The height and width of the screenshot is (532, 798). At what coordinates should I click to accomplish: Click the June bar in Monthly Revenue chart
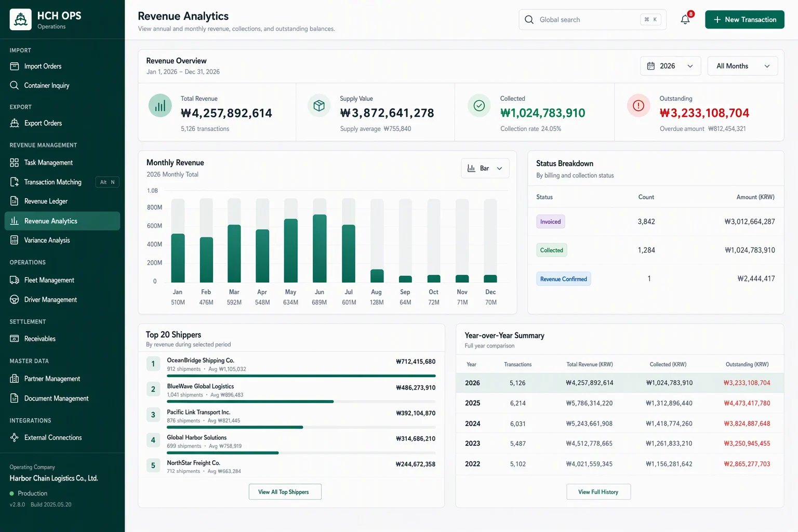coord(320,248)
